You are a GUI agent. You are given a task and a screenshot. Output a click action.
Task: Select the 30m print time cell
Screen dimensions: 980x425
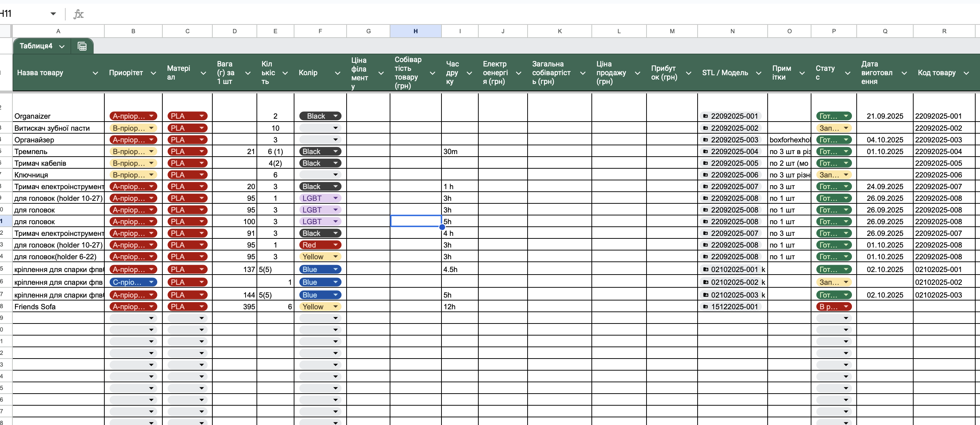[x=460, y=152]
